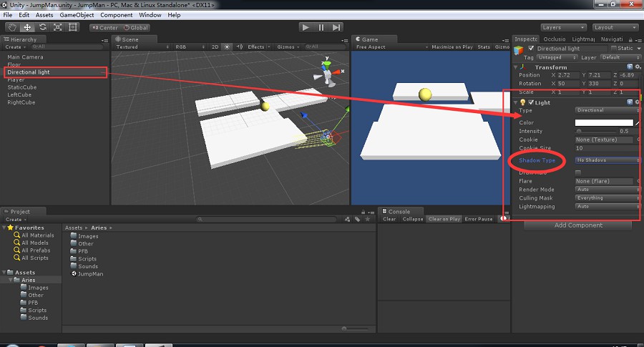Switch to the Occlusion tab
Viewport: 644px width, 347px height.
pos(554,39)
